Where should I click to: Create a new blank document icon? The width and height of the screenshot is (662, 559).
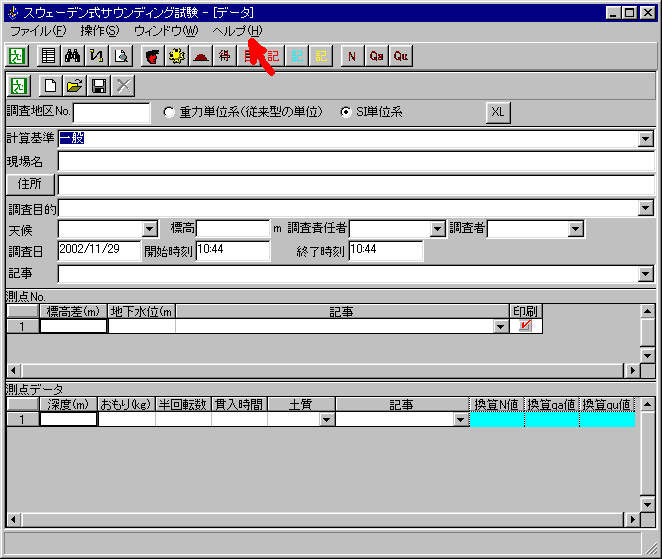[x=51, y=86]
